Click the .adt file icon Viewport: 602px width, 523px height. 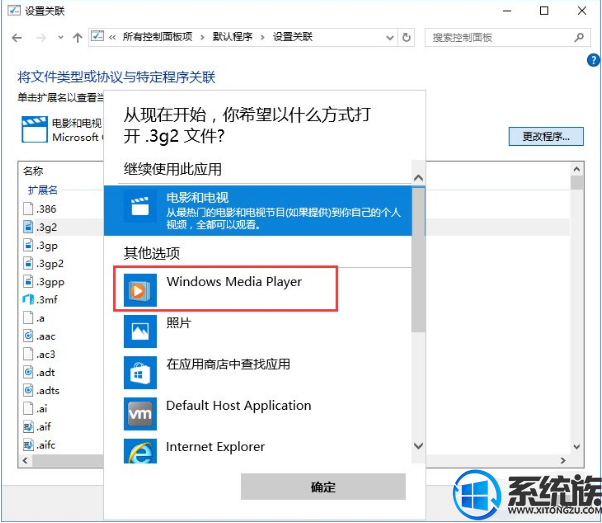[x=28, y=372]
